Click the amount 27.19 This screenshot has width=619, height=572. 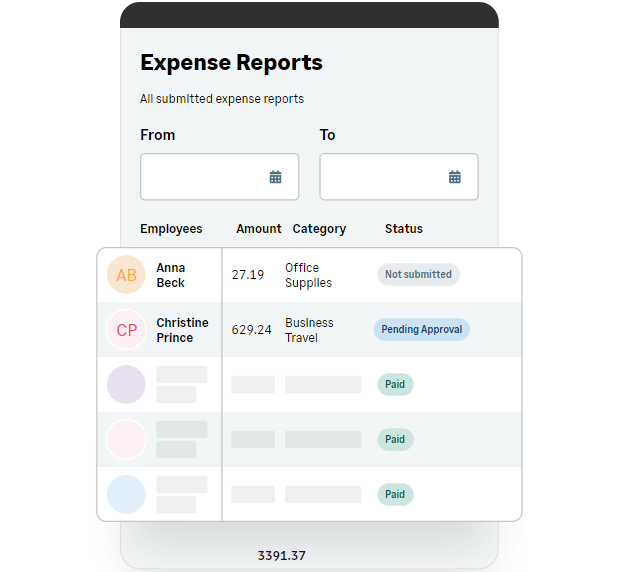coord(248,275)
